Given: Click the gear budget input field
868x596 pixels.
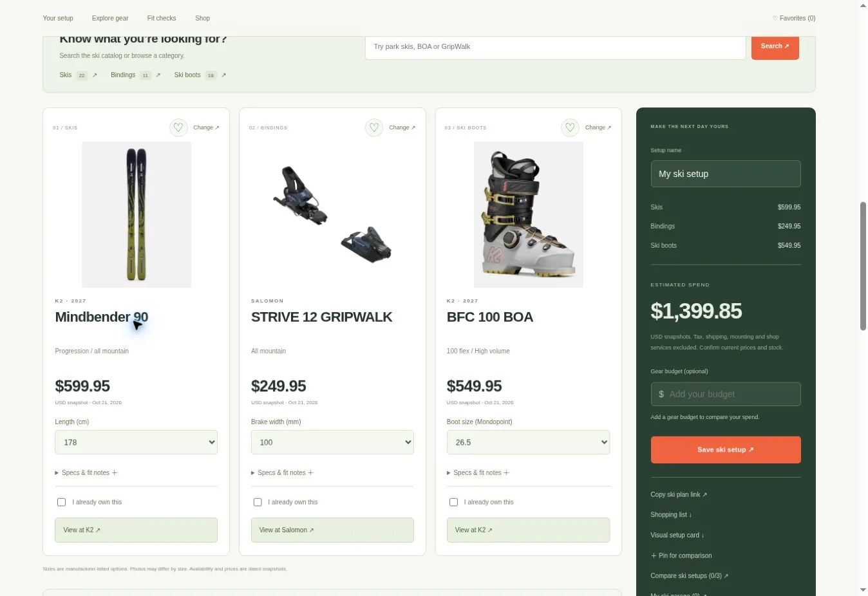Looking at the screenshot, I should 726,394.
